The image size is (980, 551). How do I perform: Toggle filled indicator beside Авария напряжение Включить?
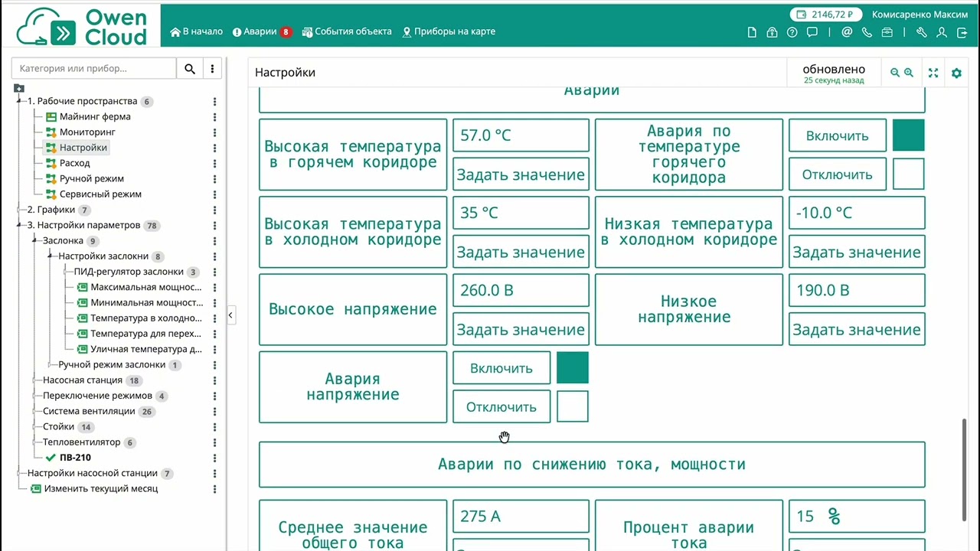pos(573,368)
